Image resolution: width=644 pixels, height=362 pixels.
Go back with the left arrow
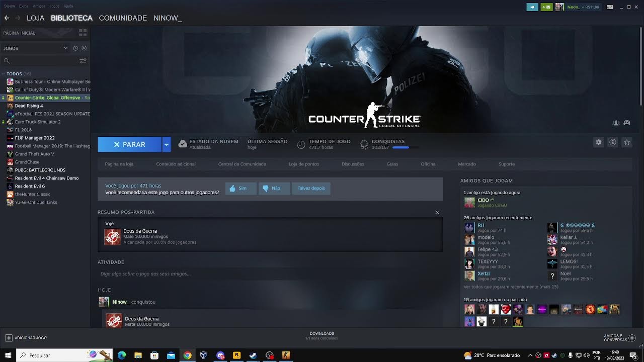pos(7,18)
